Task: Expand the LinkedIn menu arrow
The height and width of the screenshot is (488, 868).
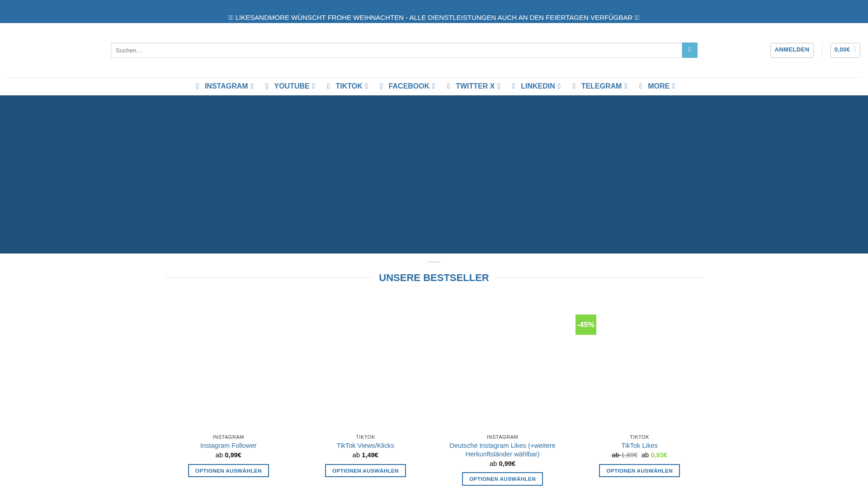Action: click(559, 86)
